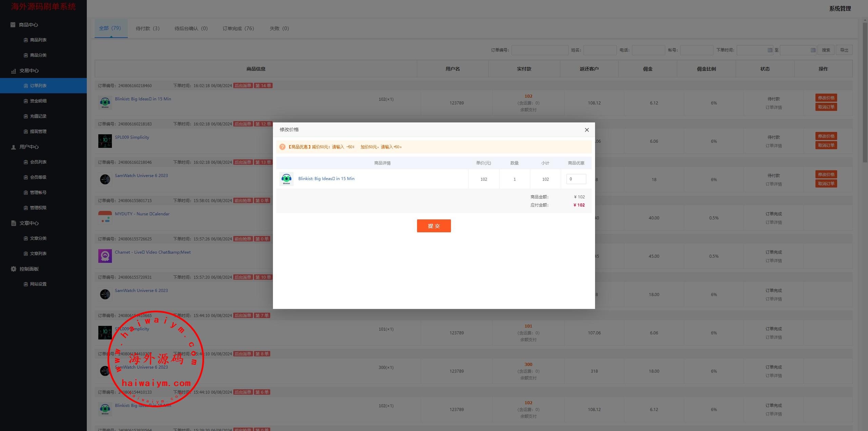Click the orange help icon in price dialog
The image size is (868, 431).
[x=282, y=147]
